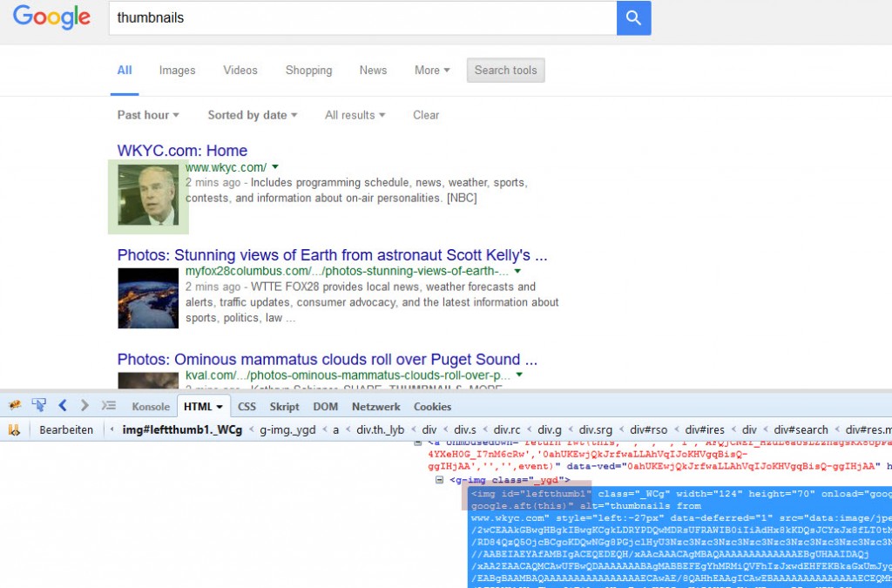The image size is (892, 588).
Task: Click the Search tools button
Action: (x=506, y=70)
